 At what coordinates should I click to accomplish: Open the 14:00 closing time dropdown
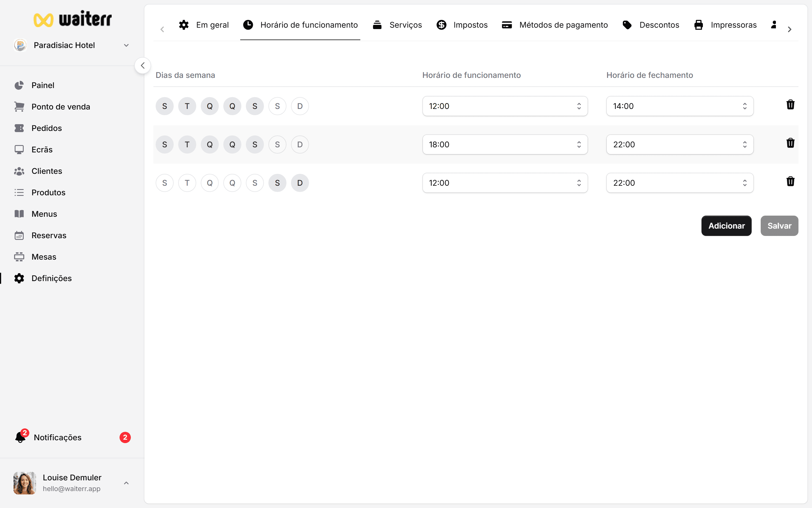pyautogui.click(x=679, y=106)
